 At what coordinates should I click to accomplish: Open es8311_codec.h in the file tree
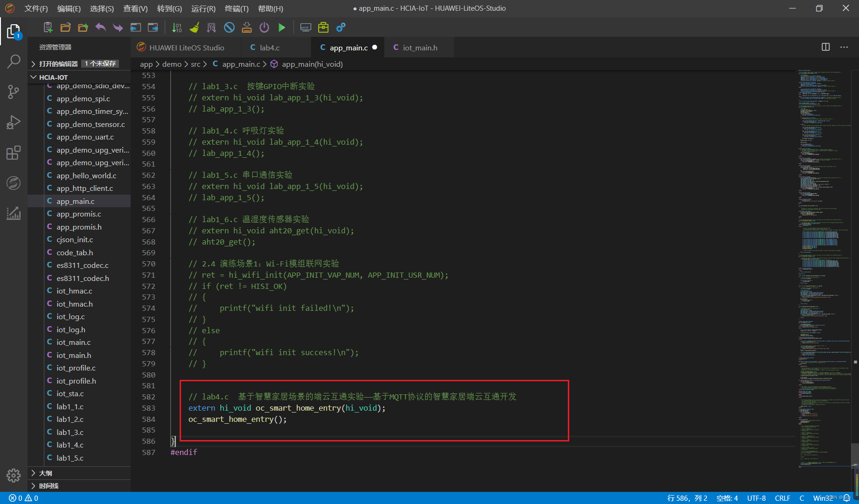83,278
